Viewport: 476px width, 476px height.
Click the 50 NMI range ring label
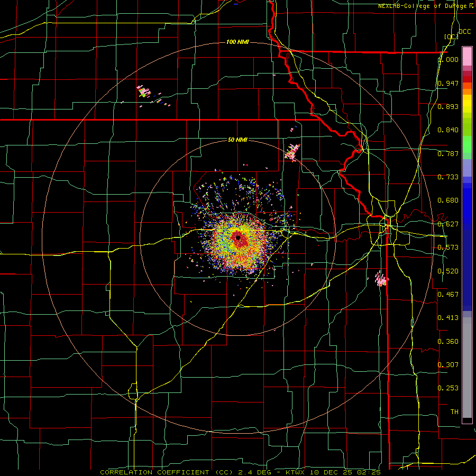pos(237,140)
